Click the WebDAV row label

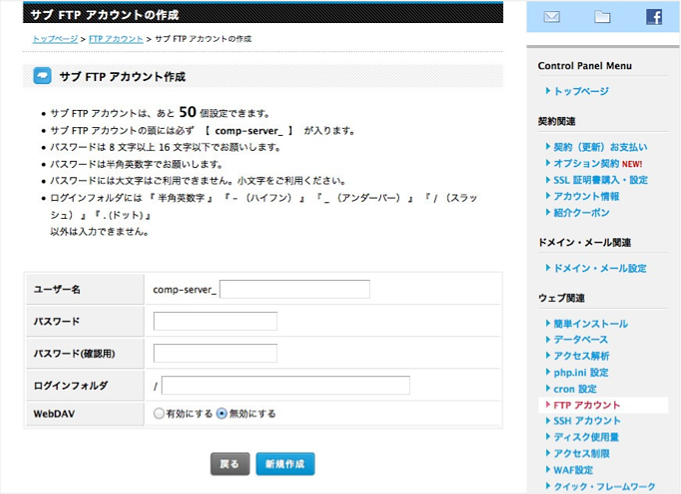pyautogui.click(x=54, y=414)
